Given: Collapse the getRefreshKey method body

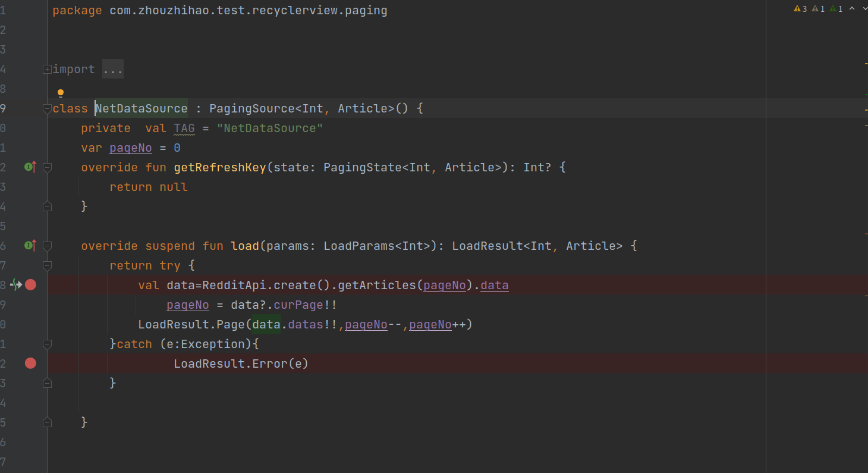Looking at the screenshot, I should (x=47, y=167).
